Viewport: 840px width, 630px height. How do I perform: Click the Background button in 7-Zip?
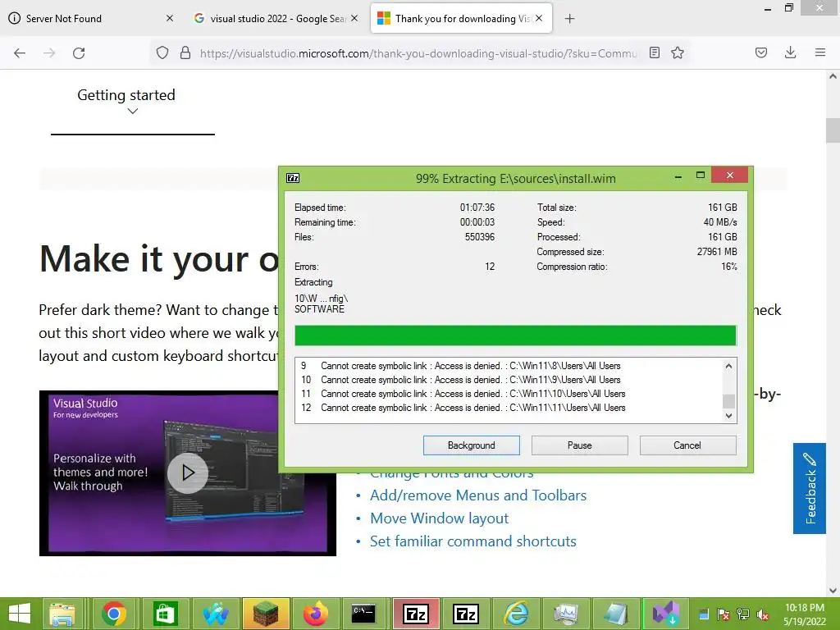tap(472, 445)
